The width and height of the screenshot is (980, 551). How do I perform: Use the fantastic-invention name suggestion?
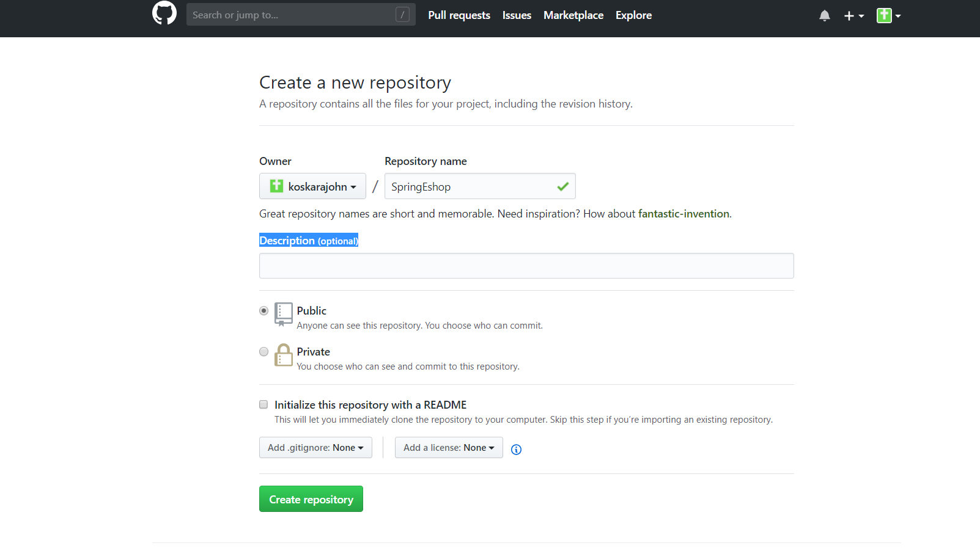coord(683,214)
